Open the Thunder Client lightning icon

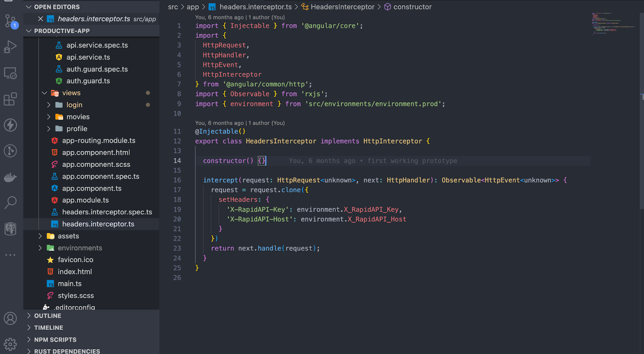coord(10,125)
